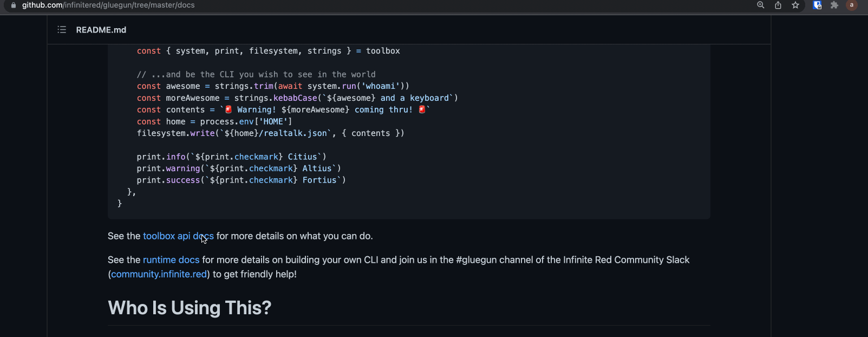Open the browser profile avatar labeled 'a'

pos(851,5)
